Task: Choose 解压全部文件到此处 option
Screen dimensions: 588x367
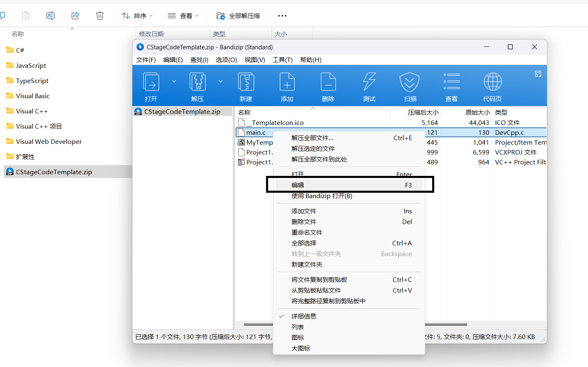Action: tap(349, 159)
